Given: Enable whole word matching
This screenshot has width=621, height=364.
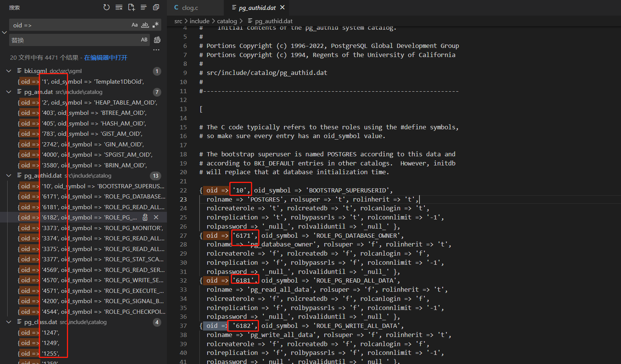Looking at the screenshot, I should click(145, 25).
